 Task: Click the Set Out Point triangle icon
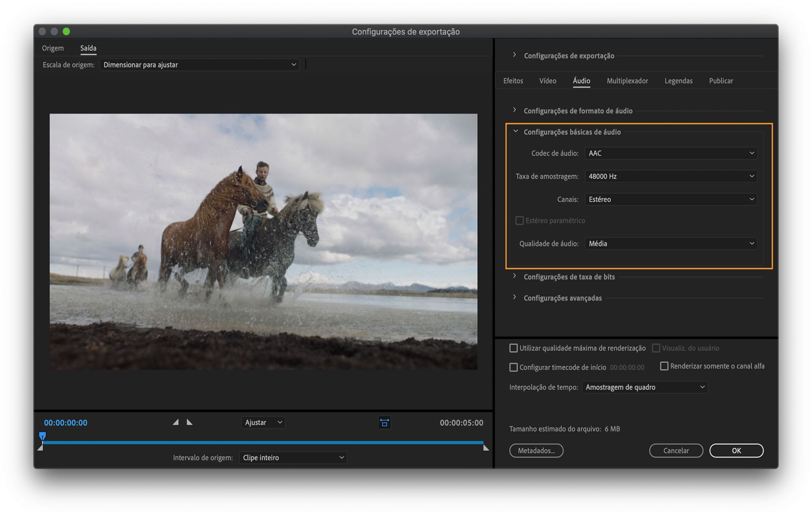point(189,422)
